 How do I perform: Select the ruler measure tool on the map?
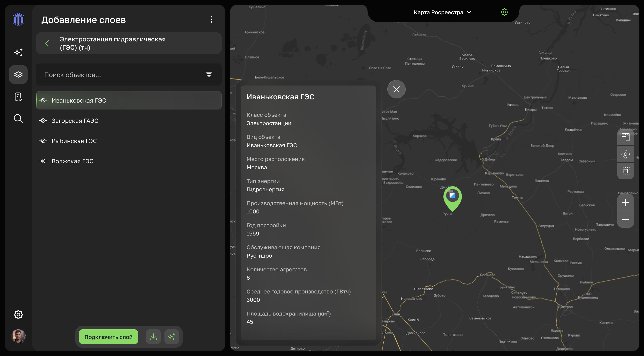[626, 137]
